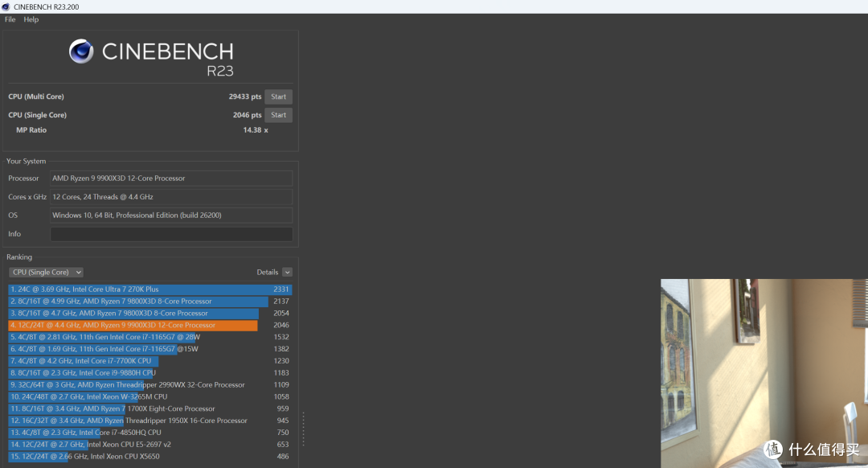Viewport: 868px width, 468px height.
Task: Select ranking row Threadripper 2990WX 32-Core
Action: [150, 385]
